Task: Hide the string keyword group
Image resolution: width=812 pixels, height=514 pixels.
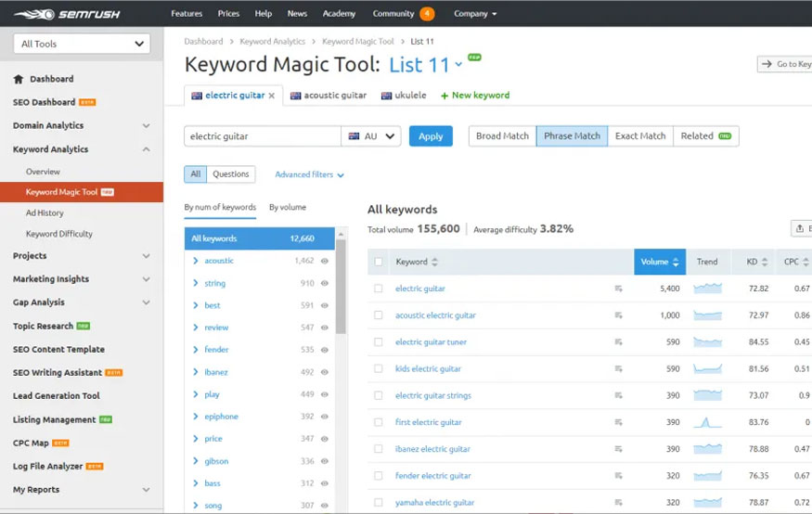Action: [x=325, y=283]
